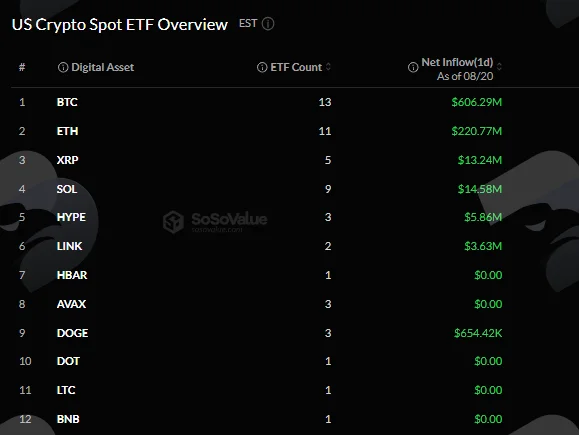This screenshot has width=579, height=435.
Task: Click the SoSoValue cube logo watermark
Action: click(x=173, y=222)
